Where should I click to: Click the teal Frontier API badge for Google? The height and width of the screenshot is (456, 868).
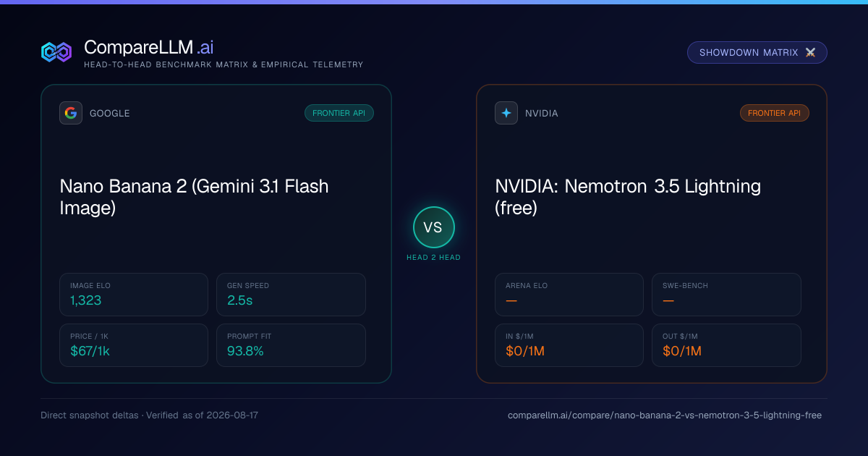tap(339, 113)
